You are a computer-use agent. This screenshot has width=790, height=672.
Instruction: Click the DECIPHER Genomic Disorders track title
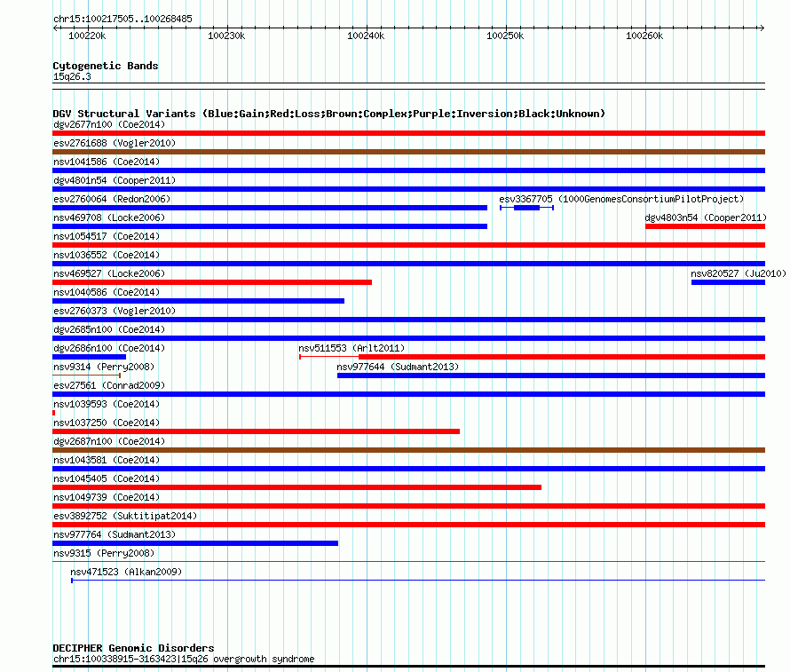tap(133, 648)
